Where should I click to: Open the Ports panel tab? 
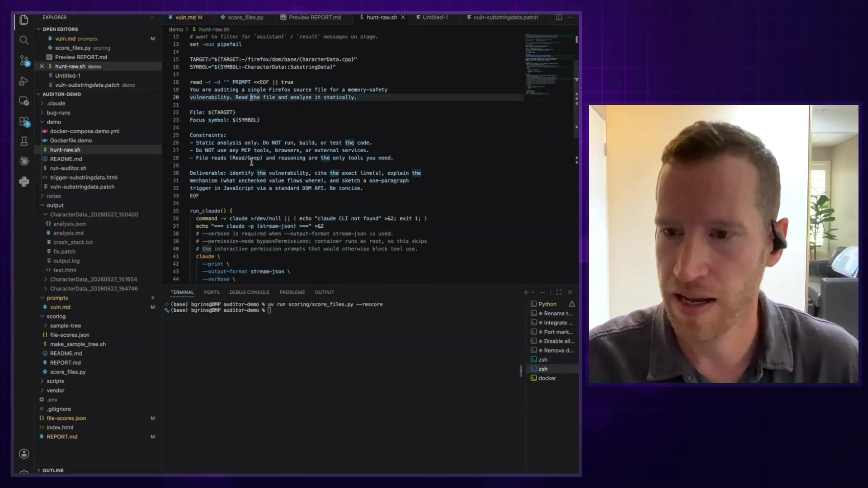212,292
